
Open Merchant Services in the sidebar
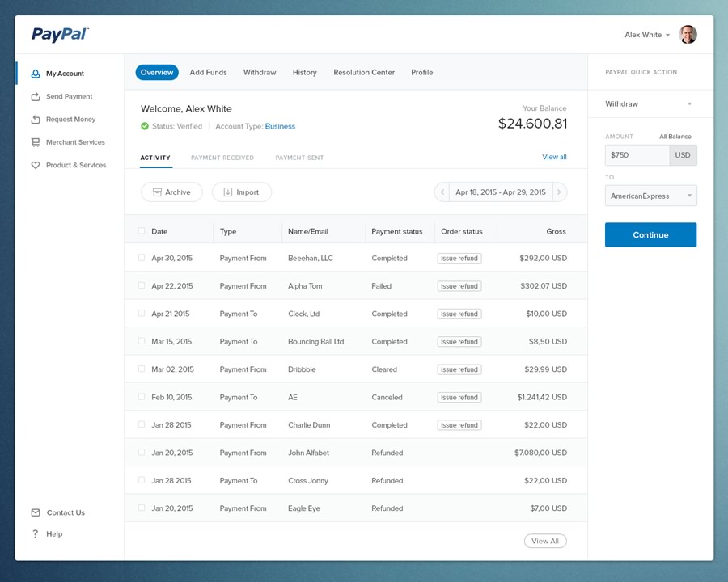(x=75, y=142)
